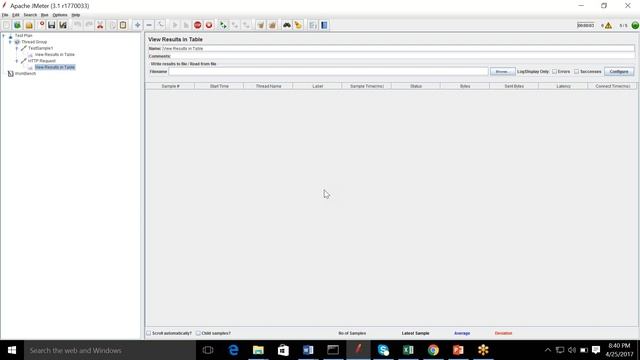Enable the Errors checkbox
640x360 pixels.
(x=554, y=71)
